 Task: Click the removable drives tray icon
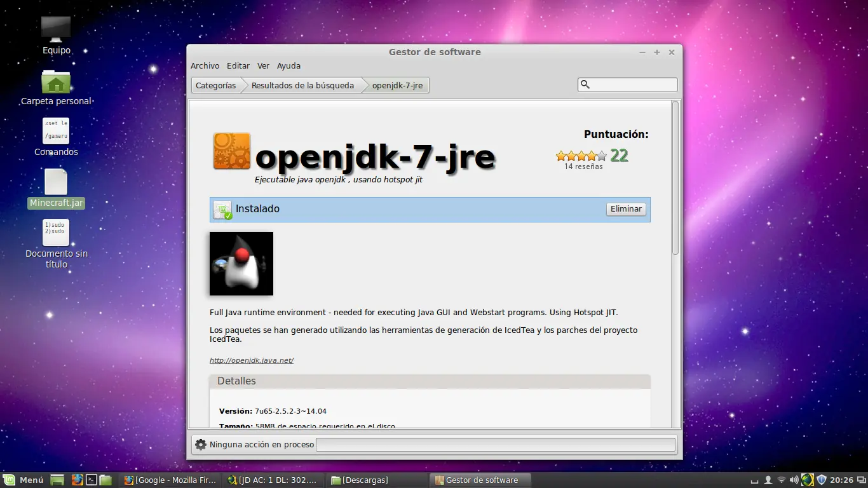(754, 480)
